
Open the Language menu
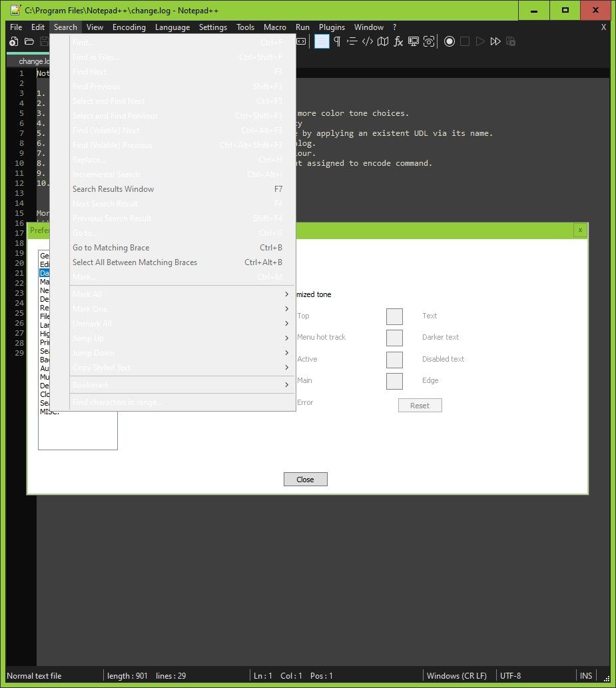coord(172,27)
